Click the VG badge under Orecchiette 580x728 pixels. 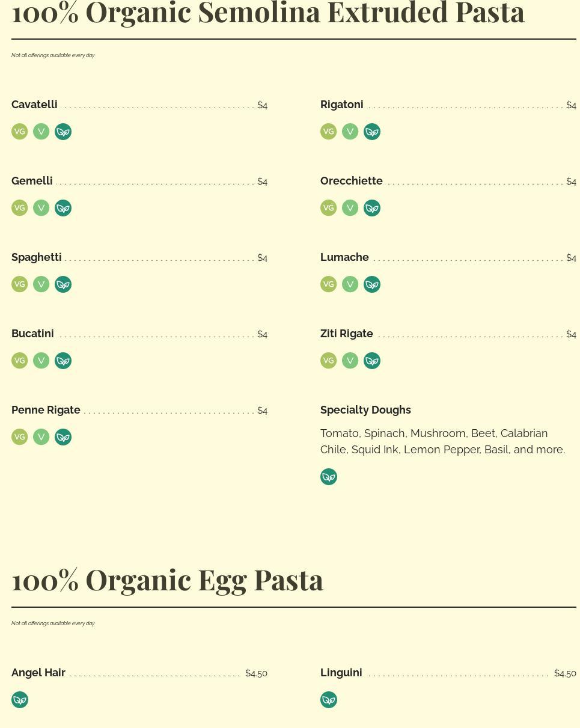point(329,208)
